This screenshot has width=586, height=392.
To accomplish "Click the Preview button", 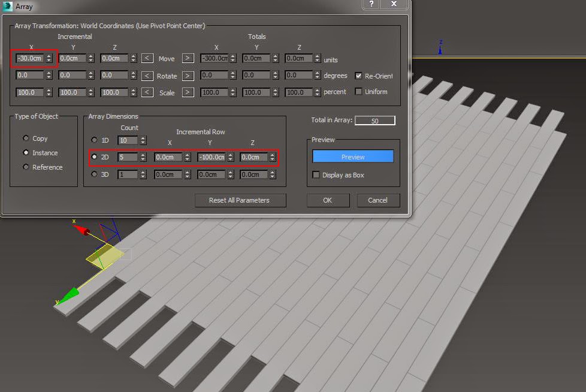I will click(352, 156).
